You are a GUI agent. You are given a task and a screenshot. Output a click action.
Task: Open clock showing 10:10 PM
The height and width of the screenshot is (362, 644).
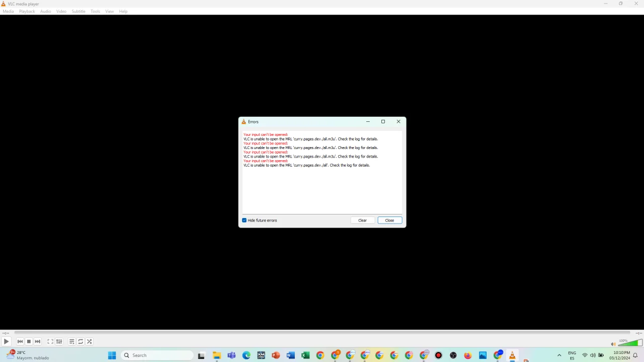point(619,355)
